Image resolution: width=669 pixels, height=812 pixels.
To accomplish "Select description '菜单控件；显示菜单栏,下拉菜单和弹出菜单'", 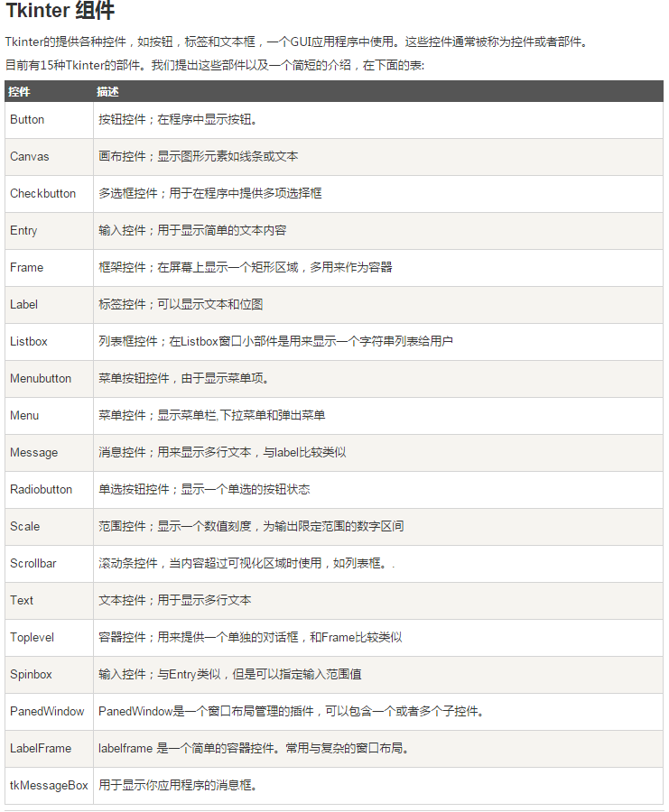I will point(211,416).
